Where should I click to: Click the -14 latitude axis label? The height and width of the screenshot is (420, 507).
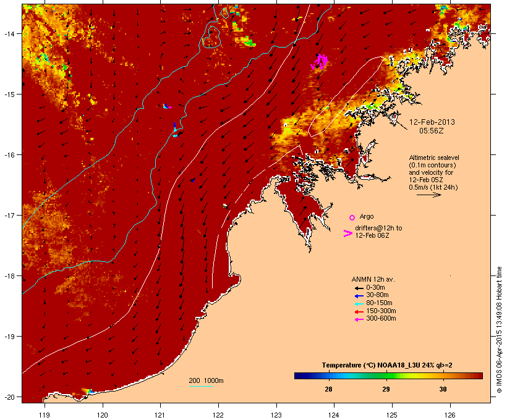coord(9,33)
